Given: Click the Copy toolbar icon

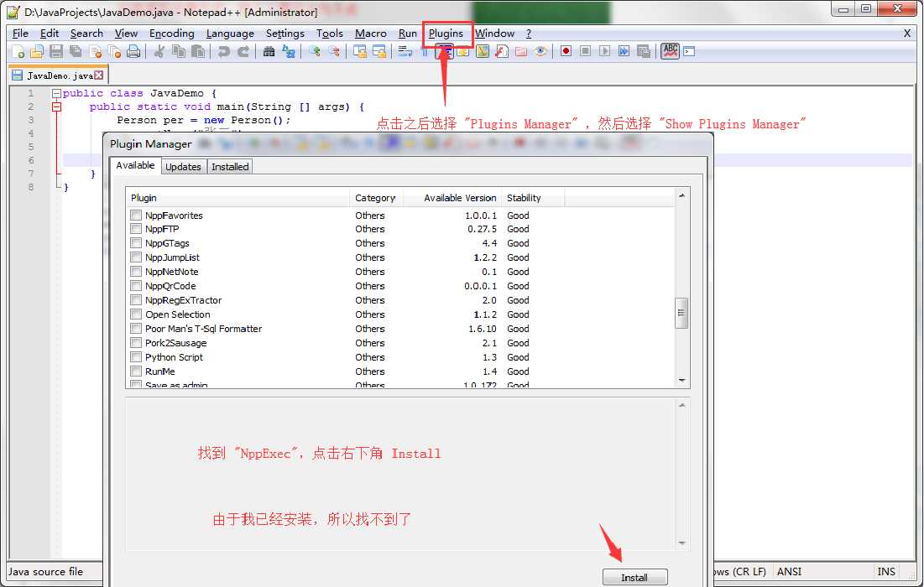Looking at the screenshot, I should tap(179, 52).
